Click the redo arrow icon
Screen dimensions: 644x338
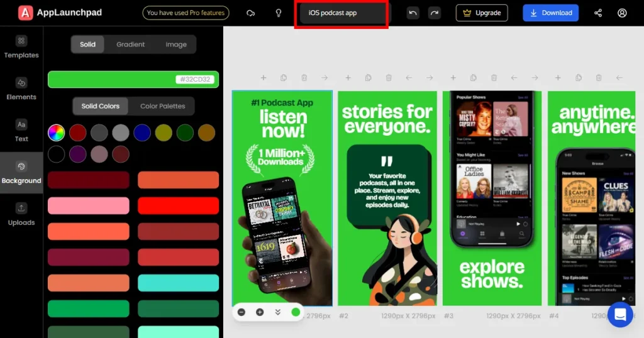[x=434, y=13]
